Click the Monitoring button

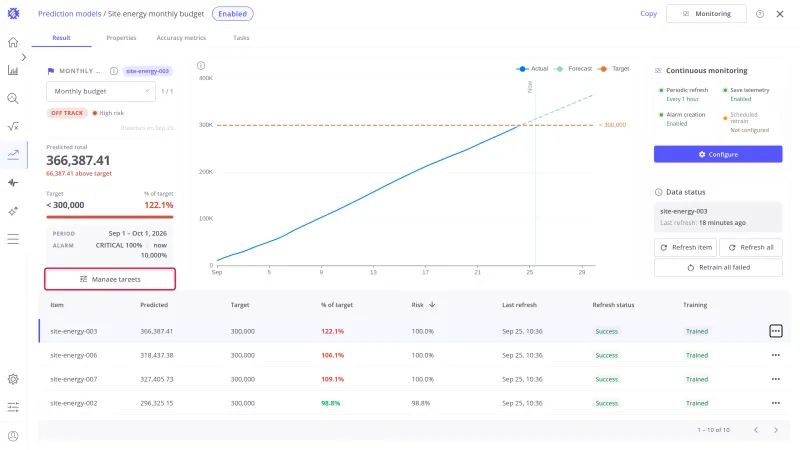706,14
